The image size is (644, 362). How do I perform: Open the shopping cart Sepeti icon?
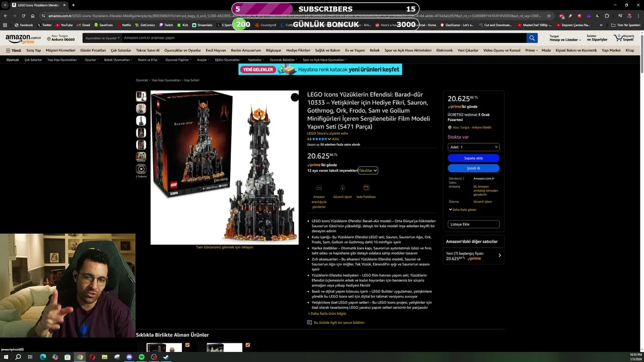[624, 38]
